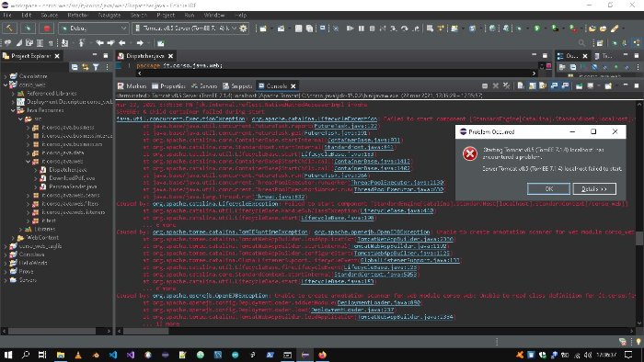Click the console vertical scrollbar thumb
Viewport: 644px width, 362px height.
coord(639,238)
